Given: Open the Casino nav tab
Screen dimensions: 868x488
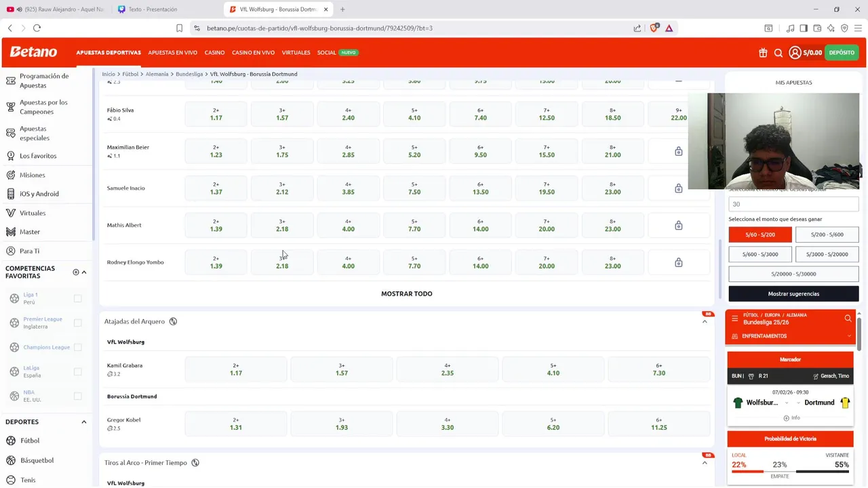Looking at the screenshot, I should point(214,53).
